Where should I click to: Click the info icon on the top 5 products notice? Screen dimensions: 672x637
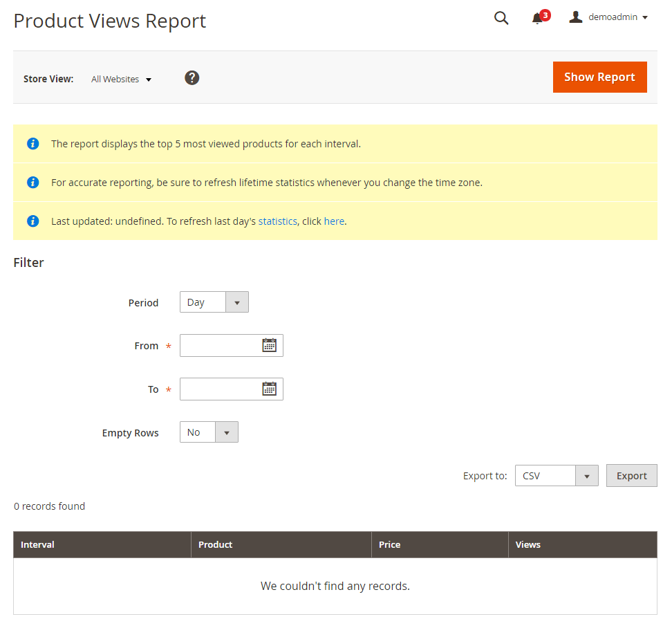(32, 144)
